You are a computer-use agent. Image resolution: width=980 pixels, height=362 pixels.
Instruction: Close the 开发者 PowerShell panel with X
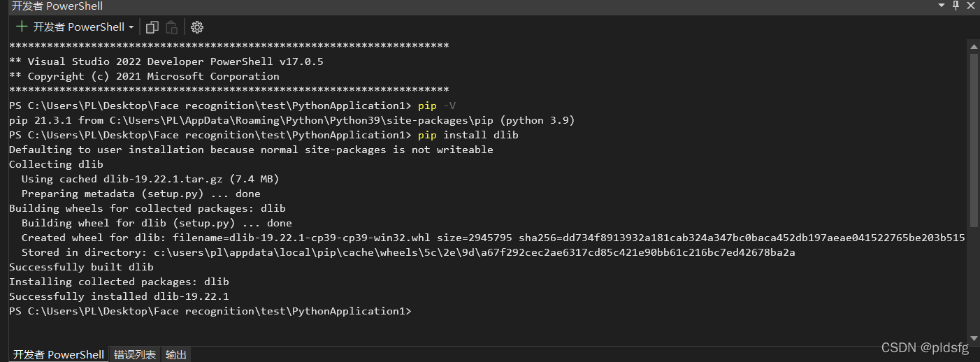pyautogui.click(x=971, y=6)
